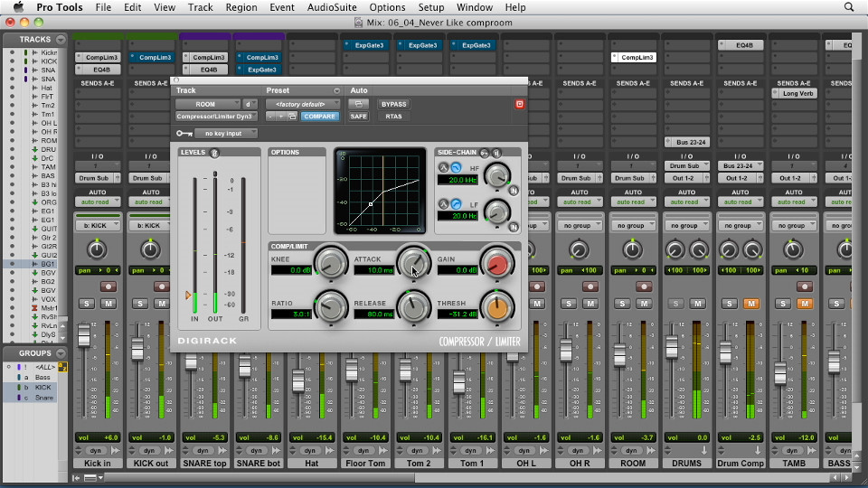Open the 'no key input' dropdown
This screenshot has height=488, width=868.
click(x=226, y=134)
